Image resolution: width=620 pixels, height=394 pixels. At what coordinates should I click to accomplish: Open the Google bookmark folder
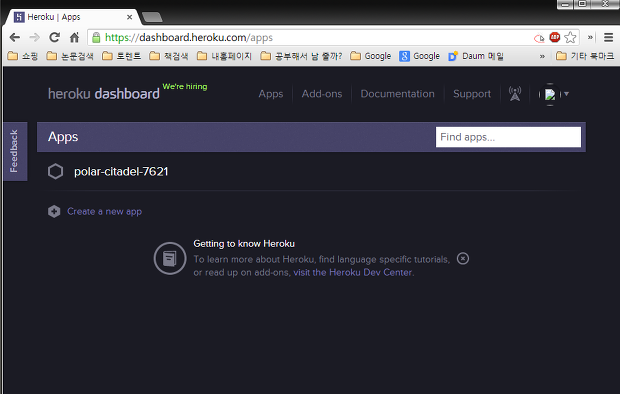coord(370,56)
